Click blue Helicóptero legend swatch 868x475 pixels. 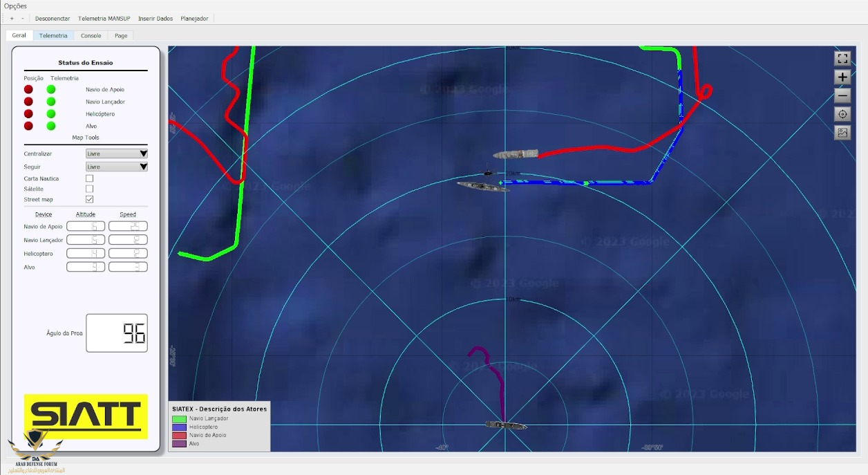tap(179, 427)
